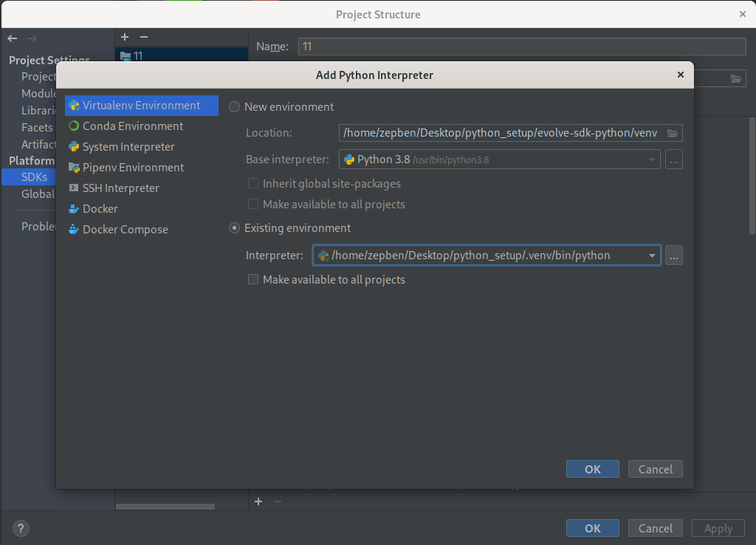The height and width of the screenshot is (545, 756).
Task: Select System Interpreter entry
Action: [128, 147]
